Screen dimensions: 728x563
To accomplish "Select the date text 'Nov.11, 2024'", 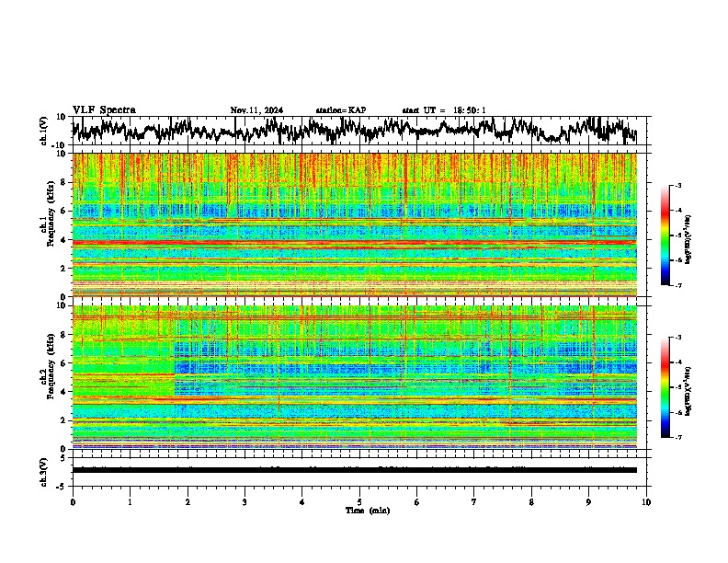I will 256,110.
